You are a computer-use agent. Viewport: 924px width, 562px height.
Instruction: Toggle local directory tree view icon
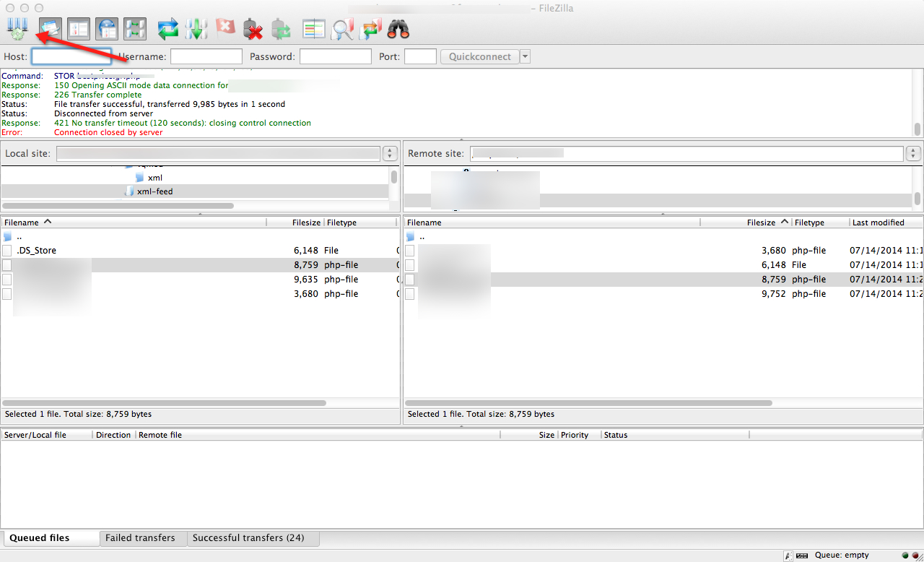(x=79, y=29)
